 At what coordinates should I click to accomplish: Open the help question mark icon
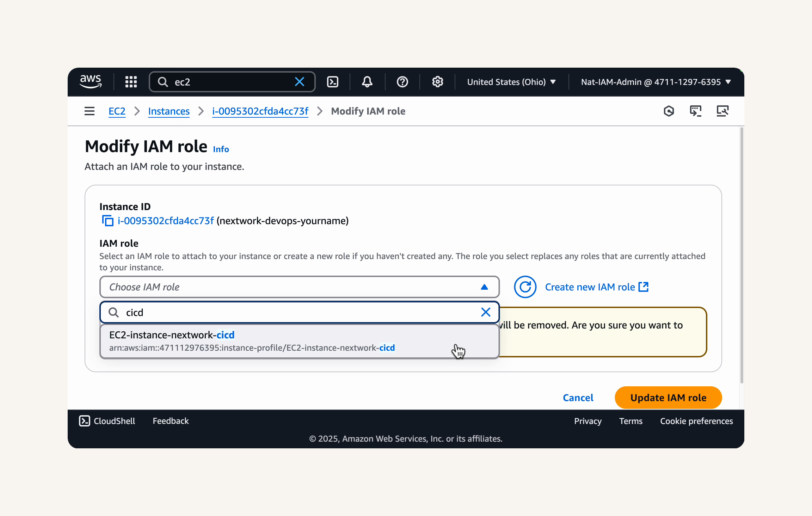402,82
